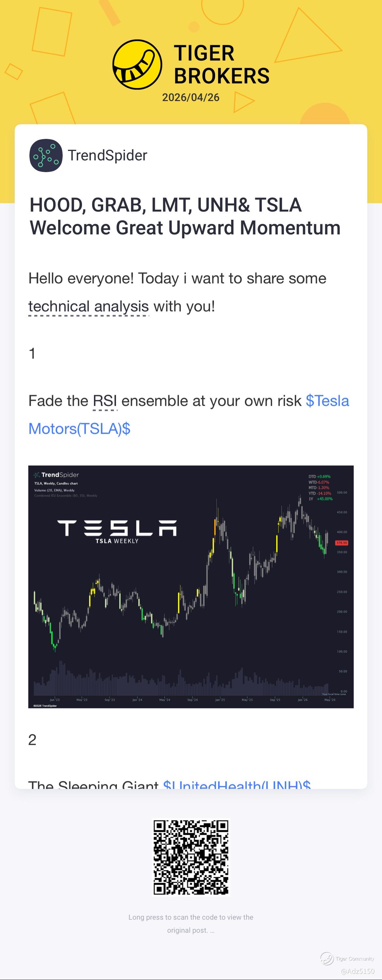The height and width of the screenshot is (980, 382).
Task: Tap the 'Long press to scan' caption
Action: pyautogui.click(x=191, y=924)
